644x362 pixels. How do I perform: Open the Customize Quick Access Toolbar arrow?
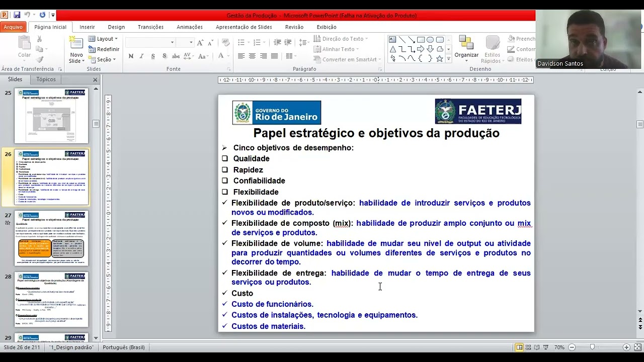pos(53,16)
